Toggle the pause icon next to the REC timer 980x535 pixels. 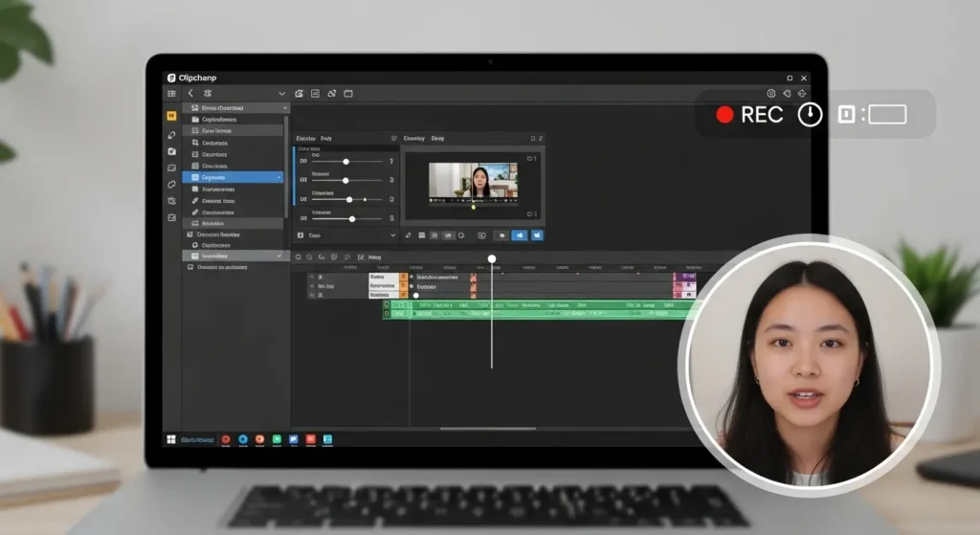pyautogui.click(x=845, y=115)
